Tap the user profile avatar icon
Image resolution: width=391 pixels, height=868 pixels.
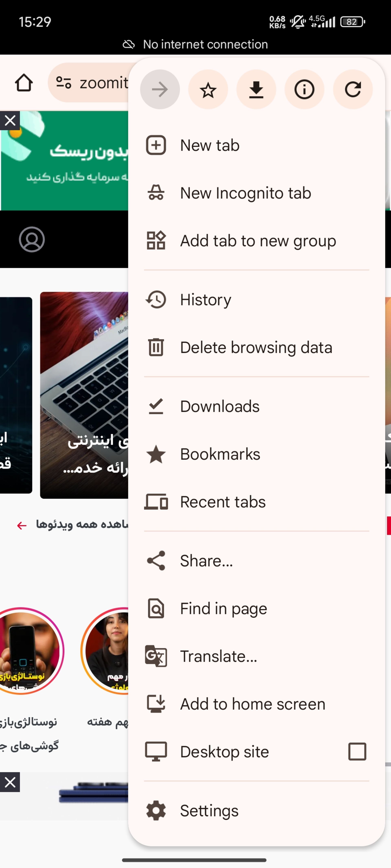(32, 240)
